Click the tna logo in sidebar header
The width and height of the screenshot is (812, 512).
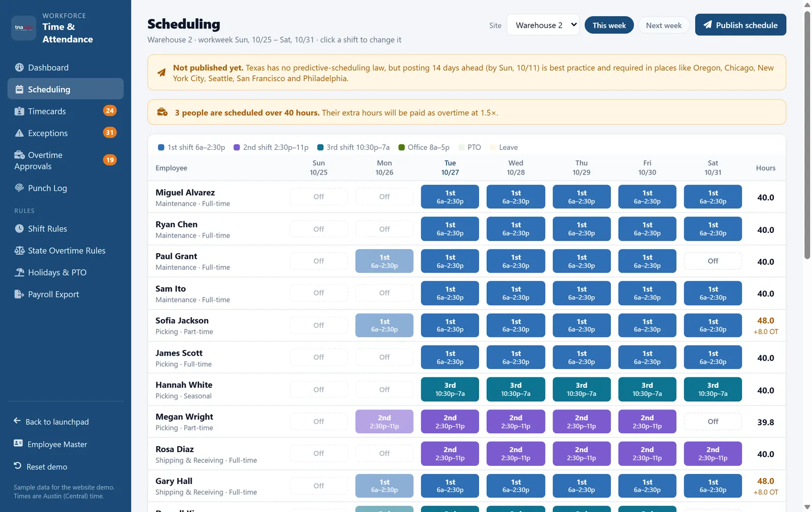pyautogui.click(x=23, y=27)
